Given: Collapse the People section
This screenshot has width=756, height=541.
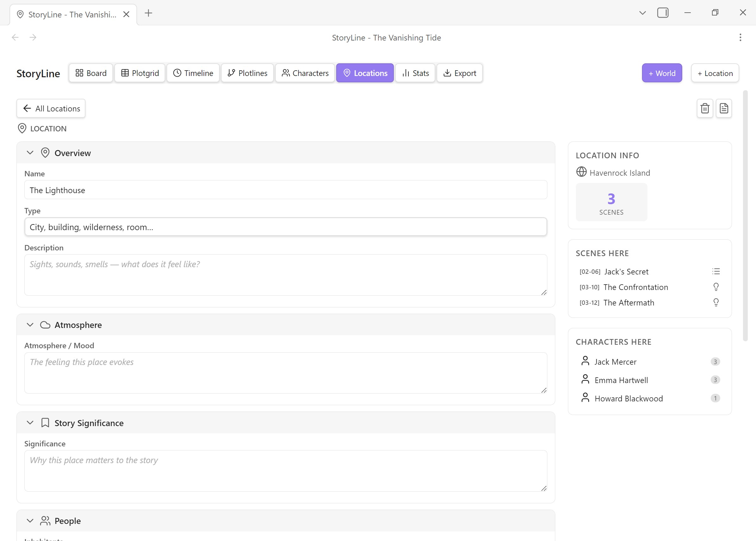Looking at the screenshot, I should tap(30, 521).
